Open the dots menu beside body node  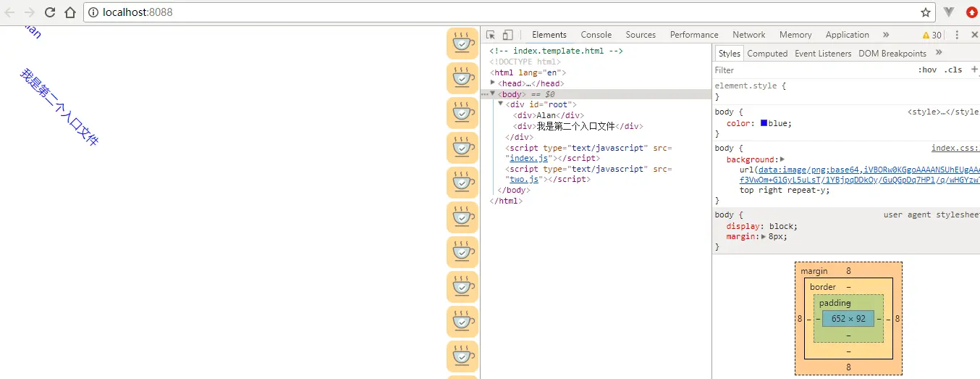pos(485,94)
